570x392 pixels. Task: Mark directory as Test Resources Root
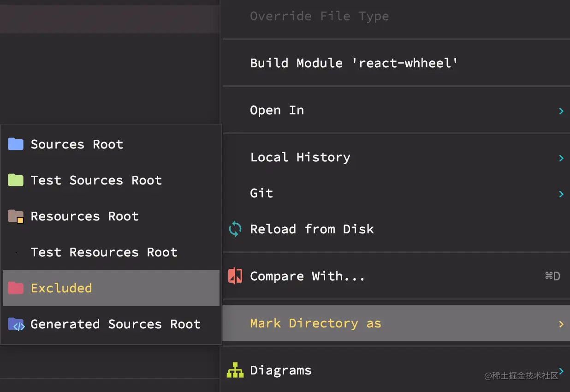pos(104,252)
